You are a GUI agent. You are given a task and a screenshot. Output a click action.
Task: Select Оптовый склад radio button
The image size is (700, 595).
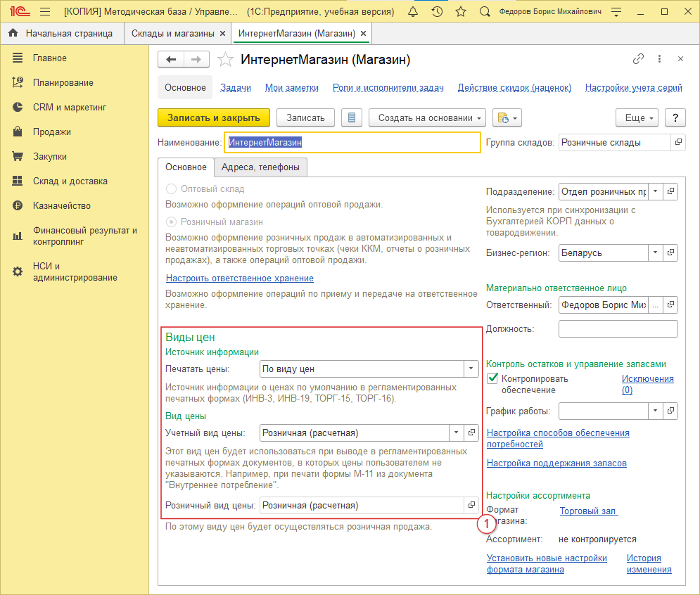tap(171, 189)
